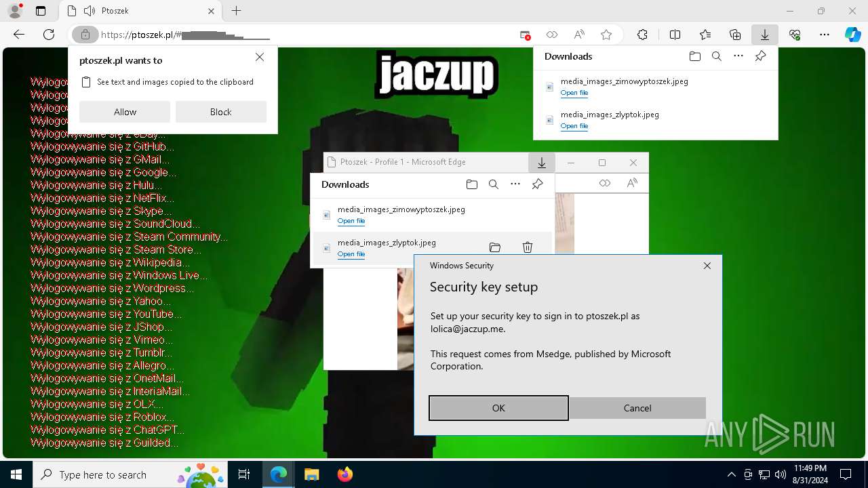This screenshot has width=868, height=488.
Task: Click 'Wylogowywanie się z Steam Community...' text
Action: point(129,237)
